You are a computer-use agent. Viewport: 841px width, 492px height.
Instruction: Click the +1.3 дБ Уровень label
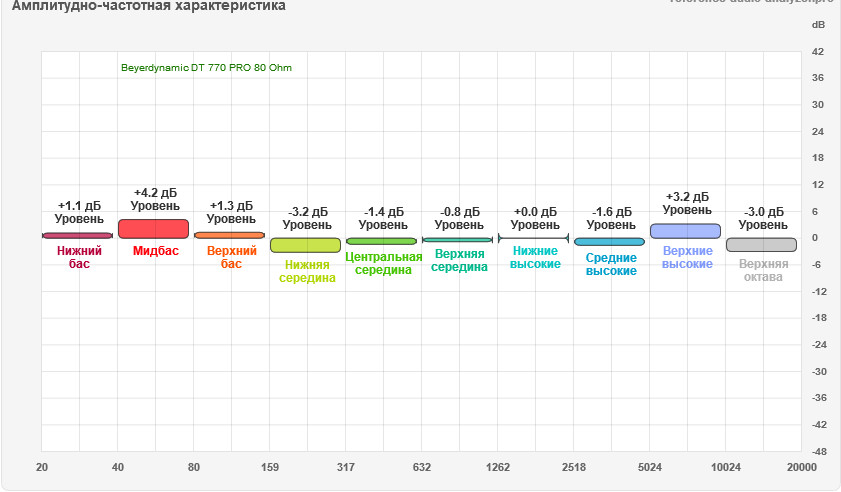click(x=231, y=212)
